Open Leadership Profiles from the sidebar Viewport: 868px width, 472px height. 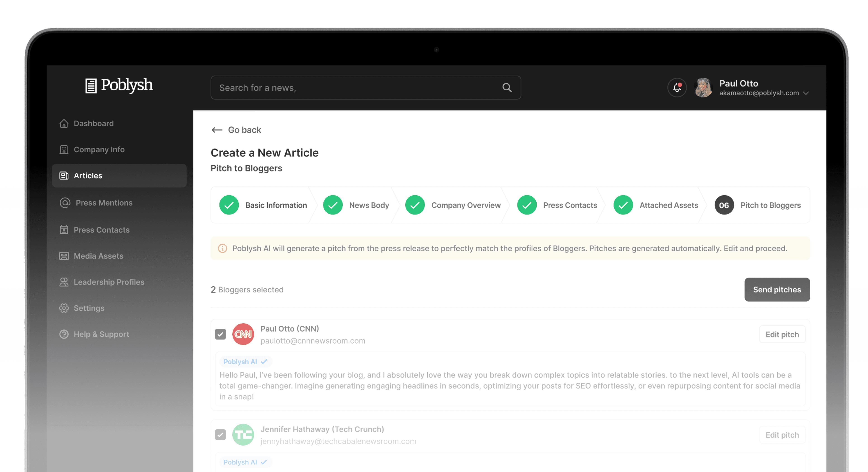[109, 282]
